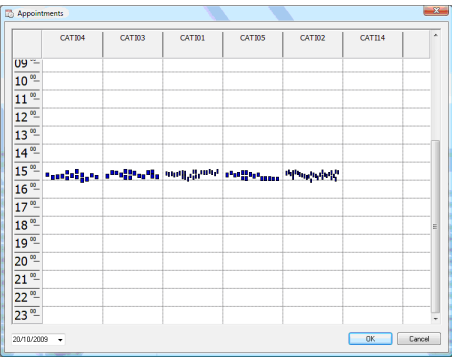This screenshot has width=452, height=361.
Task: Click the vertical scrollbar thumb
Action: (x=435, y=227)
